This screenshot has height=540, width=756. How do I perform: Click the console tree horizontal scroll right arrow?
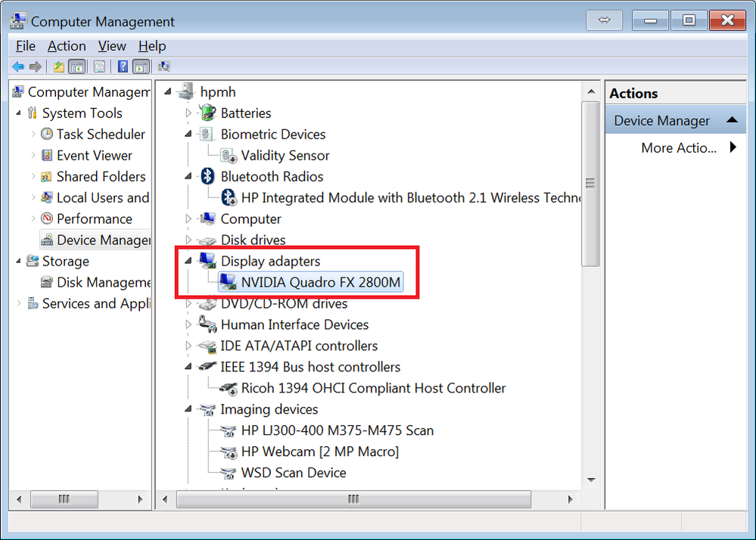click(140, 499)
